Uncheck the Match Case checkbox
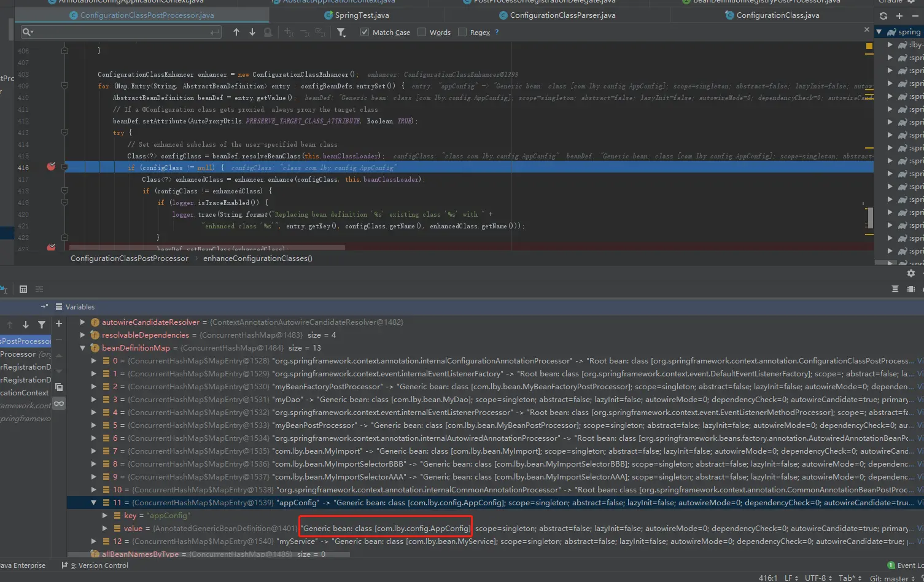The image size is (924, 582). pos(365,32)
